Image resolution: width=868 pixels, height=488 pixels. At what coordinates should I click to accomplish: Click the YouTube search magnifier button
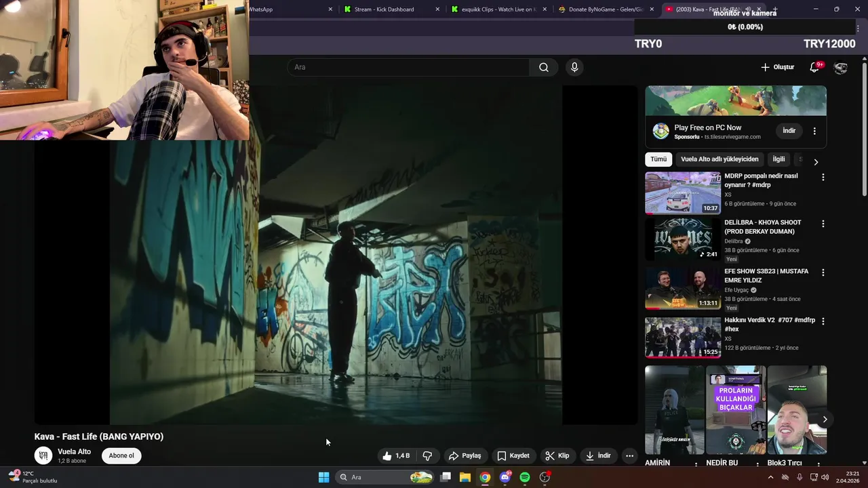(x=544, y=67)
